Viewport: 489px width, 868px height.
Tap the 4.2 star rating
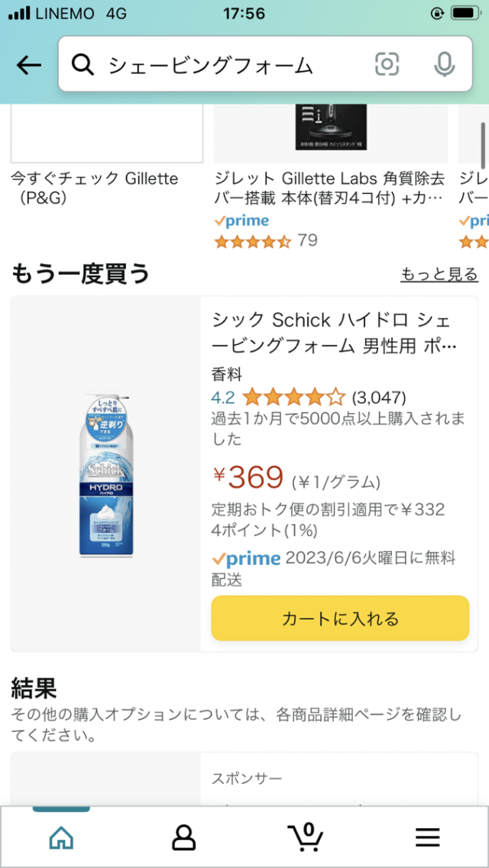point(293,397)
